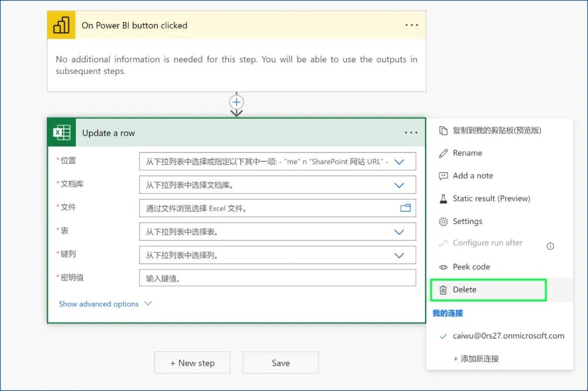588x391 pixels.
Task: Open the 位置 dropdown
Action: pos(278,161)
